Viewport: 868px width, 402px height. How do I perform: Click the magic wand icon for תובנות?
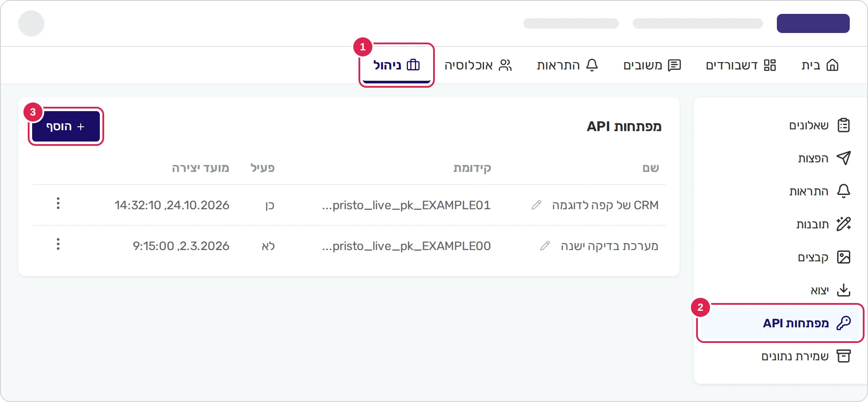(x=844, y=224)
